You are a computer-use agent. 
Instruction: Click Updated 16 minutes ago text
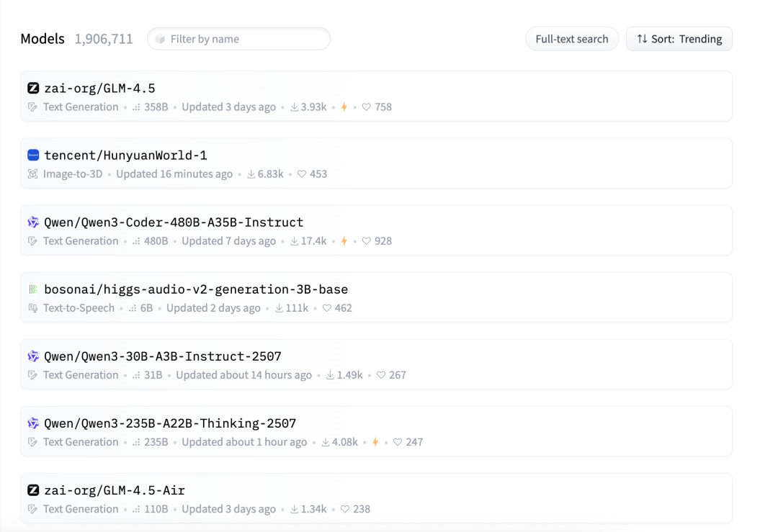[x=174, y=174]
